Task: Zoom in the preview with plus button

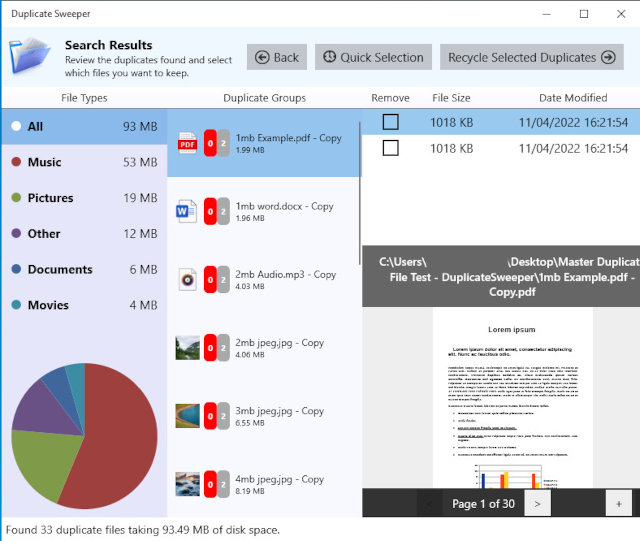Action: (619, 504)
